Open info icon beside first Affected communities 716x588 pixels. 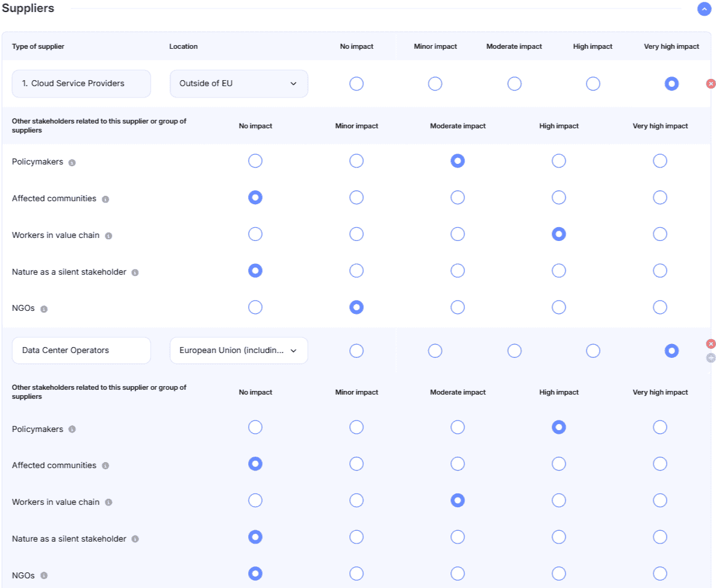(105, 199)
